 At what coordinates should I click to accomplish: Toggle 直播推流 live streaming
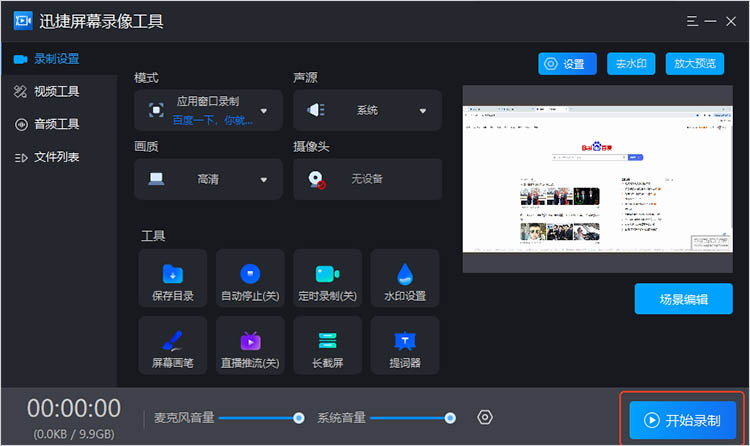coord(250,345)
